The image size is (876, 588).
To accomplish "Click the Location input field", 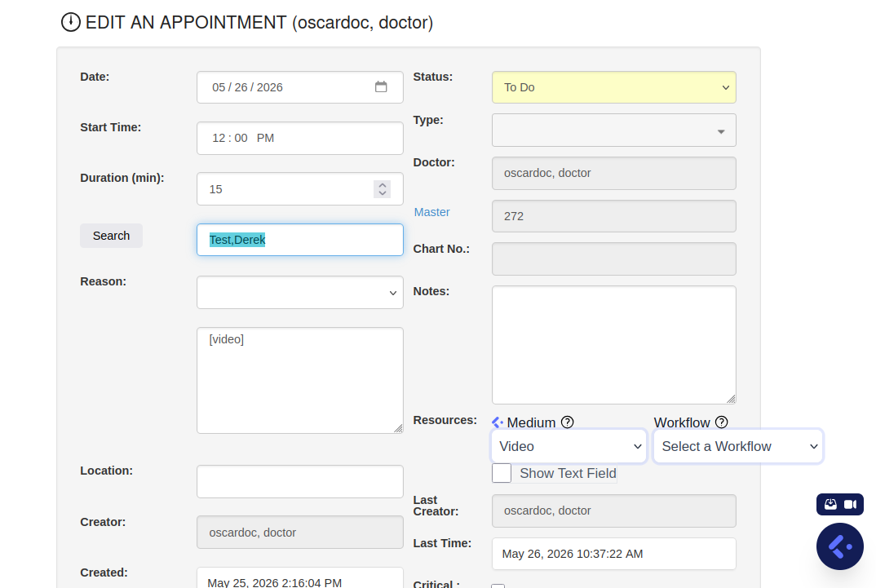I will (x=300, y=481).
